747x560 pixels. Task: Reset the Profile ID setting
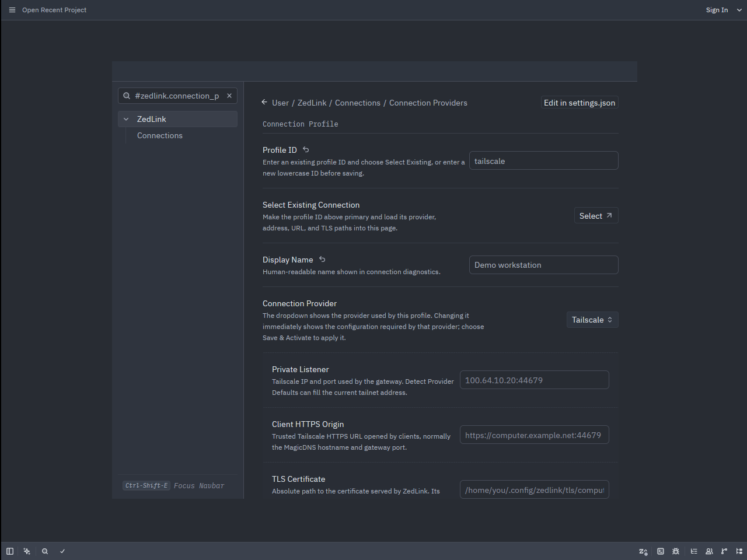[x=306, y=149]
